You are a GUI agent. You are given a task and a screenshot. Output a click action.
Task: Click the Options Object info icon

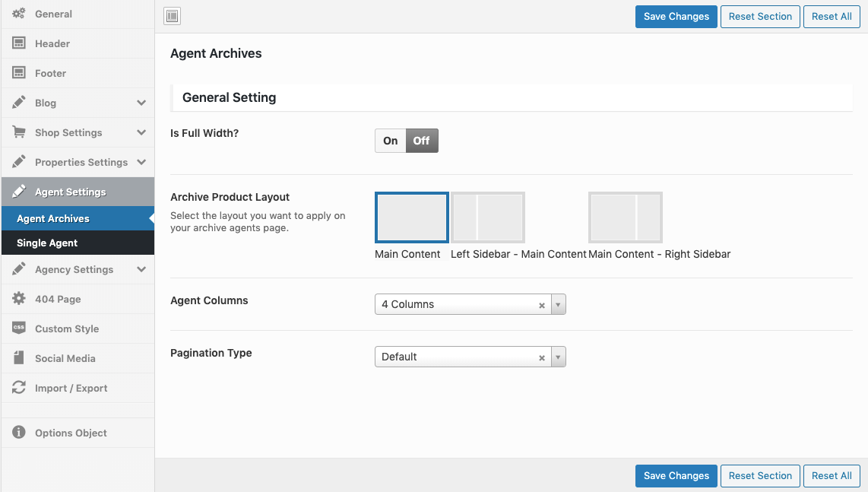(18, 433)
